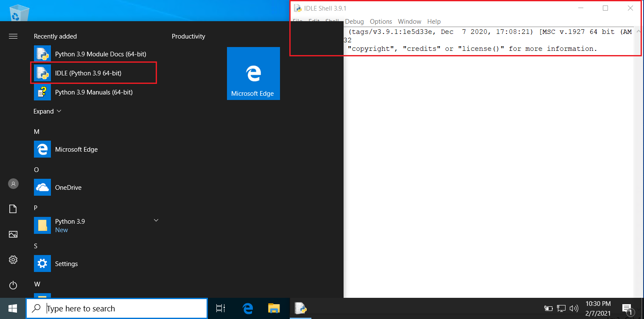Click the 'Recently added' heading

(55, 36)
